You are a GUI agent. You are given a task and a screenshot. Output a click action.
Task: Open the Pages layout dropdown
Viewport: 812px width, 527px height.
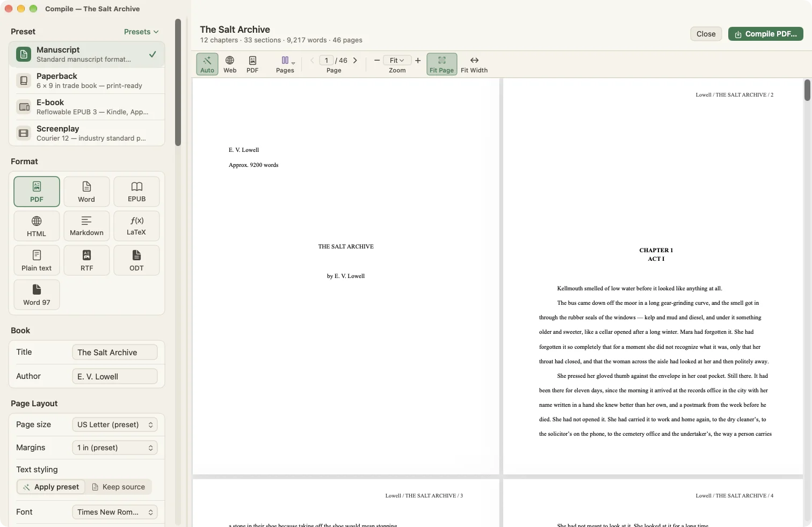[x=285, y=64]
